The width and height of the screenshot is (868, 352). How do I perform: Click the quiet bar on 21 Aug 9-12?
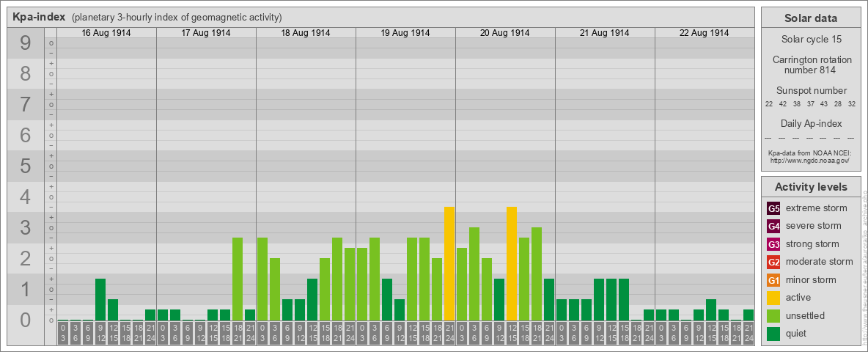(x=599, y=300)
